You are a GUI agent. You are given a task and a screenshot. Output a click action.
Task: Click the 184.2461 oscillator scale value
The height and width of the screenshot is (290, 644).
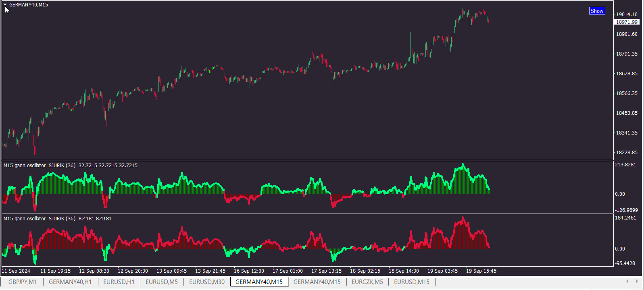pyautogui.click(x=625, y=218)
